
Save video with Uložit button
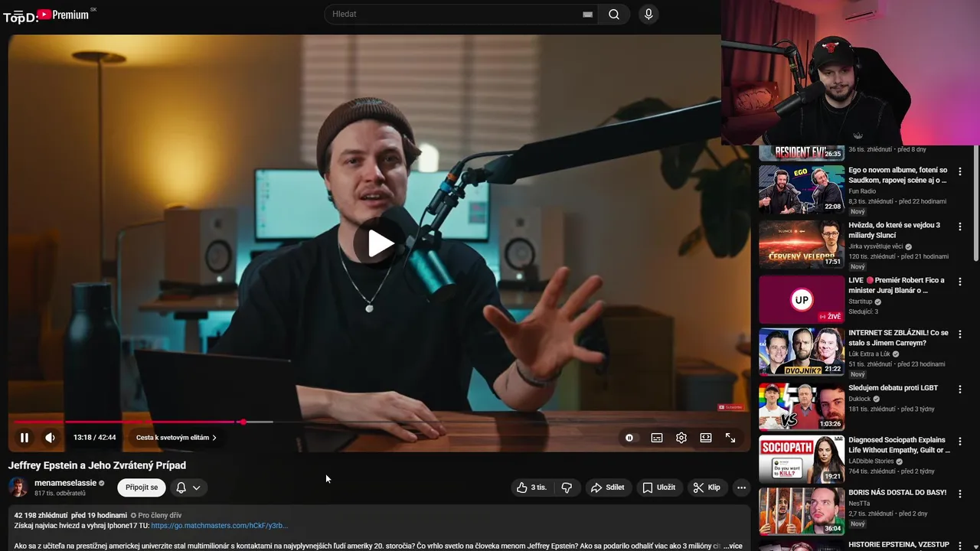(x=659, y=487)
